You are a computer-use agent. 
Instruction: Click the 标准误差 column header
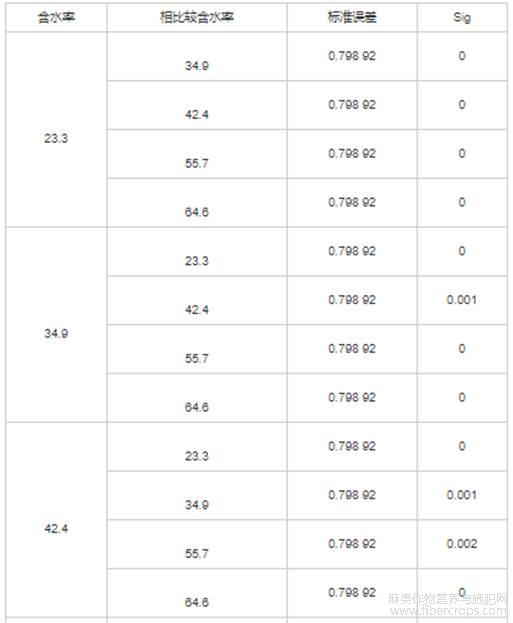click(352, 17)
